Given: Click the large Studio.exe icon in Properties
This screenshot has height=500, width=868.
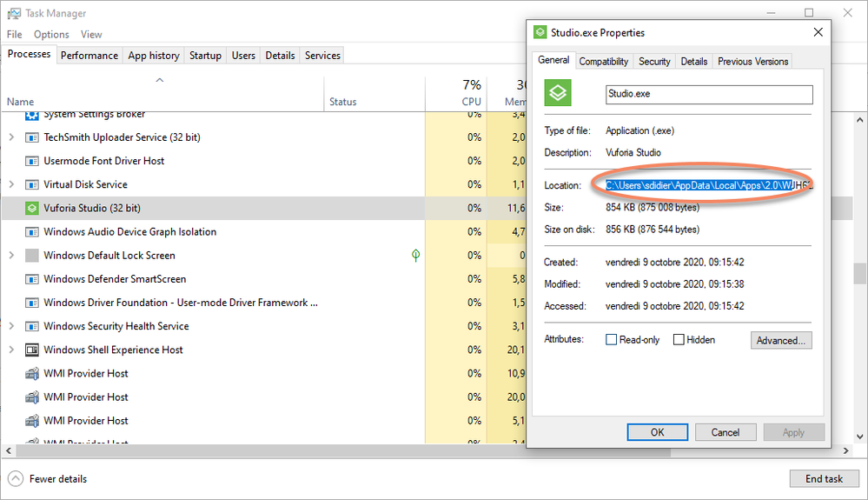Looking at the screenshot, I should pos(558,93).
